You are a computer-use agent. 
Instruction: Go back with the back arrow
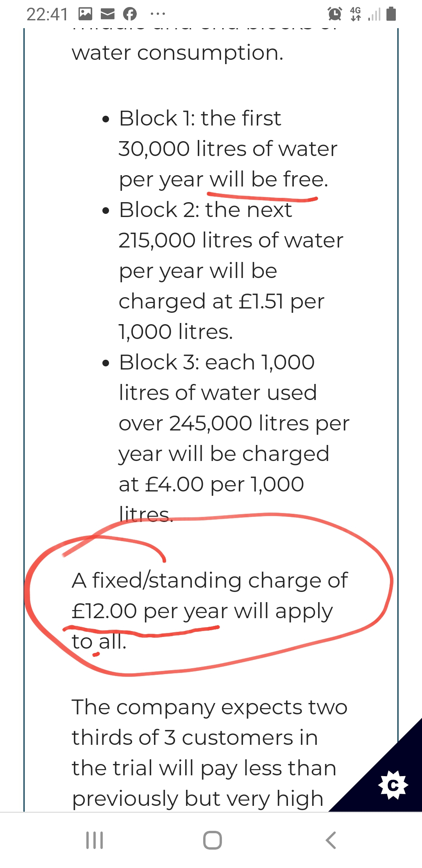point(331,840)
